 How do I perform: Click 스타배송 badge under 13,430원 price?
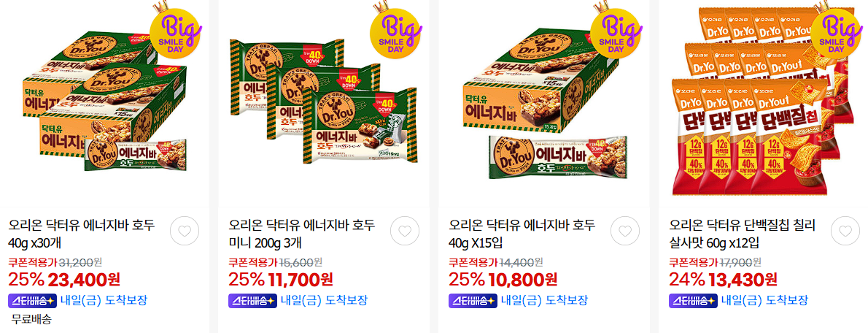point(693,301)
